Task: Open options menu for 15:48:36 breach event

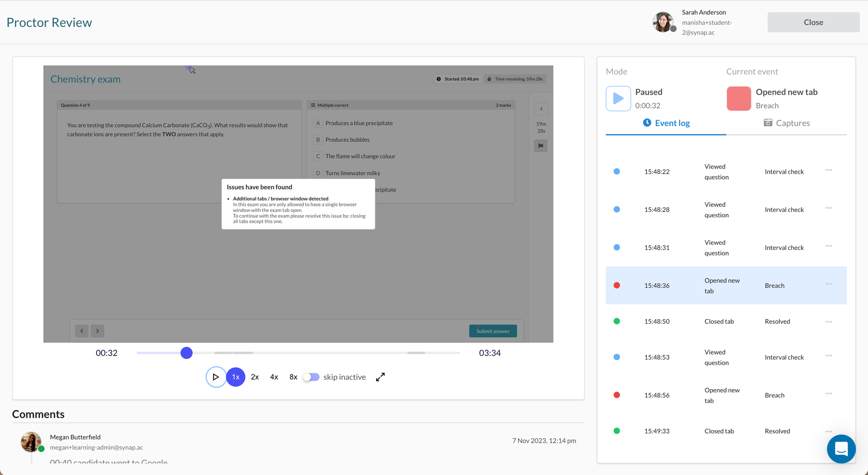Action: (x=829, y=284)
